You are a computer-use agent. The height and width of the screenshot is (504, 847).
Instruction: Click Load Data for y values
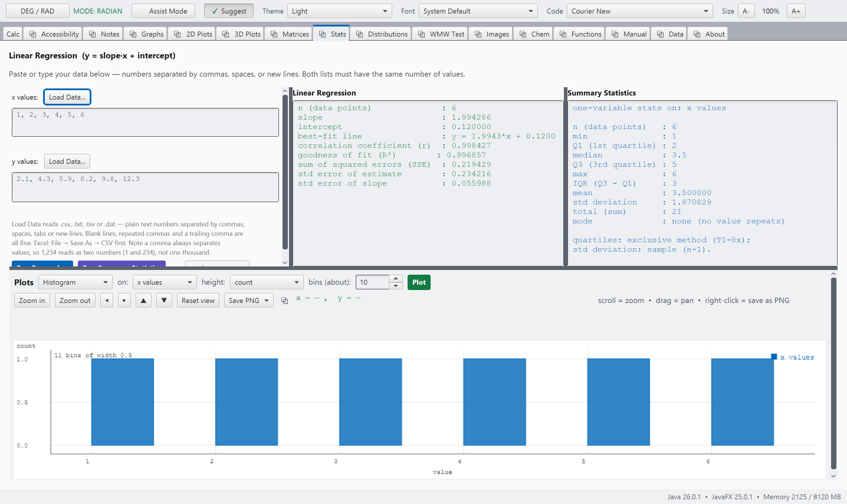pos(67,162)
